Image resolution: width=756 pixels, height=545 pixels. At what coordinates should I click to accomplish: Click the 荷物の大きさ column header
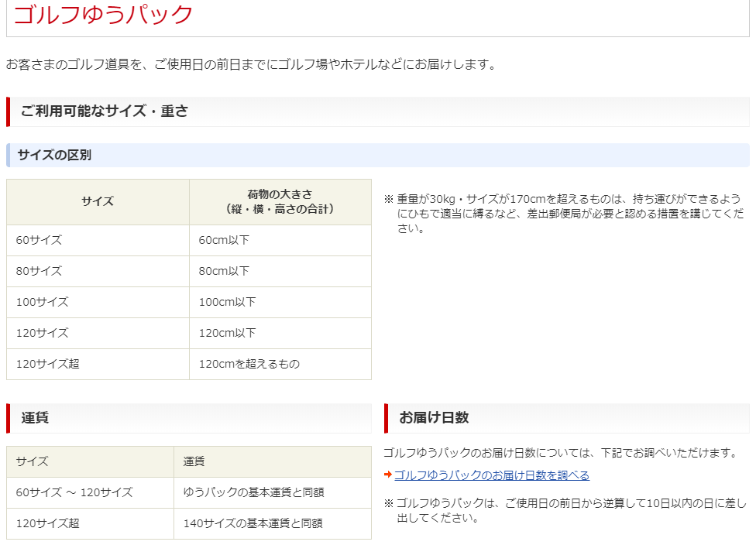click(280, 201)
